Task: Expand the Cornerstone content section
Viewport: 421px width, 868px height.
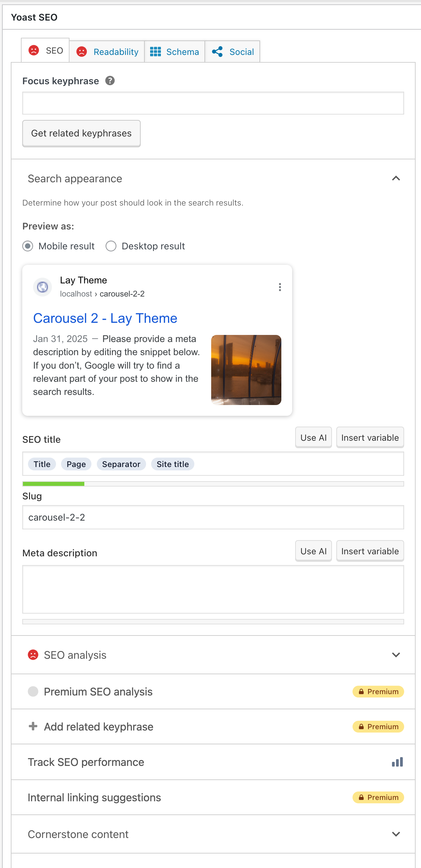Action: [396, 834]
